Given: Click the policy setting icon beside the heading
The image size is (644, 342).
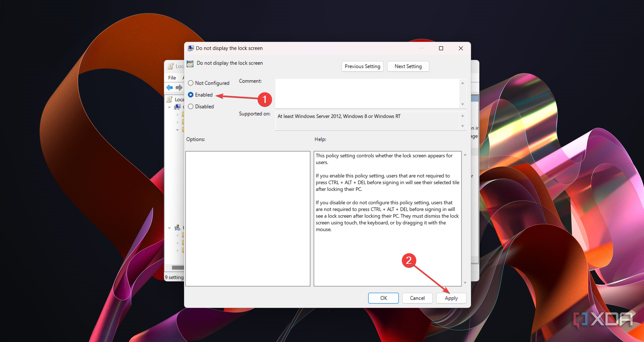Looking at the screenshot, I should click(190, 63).
